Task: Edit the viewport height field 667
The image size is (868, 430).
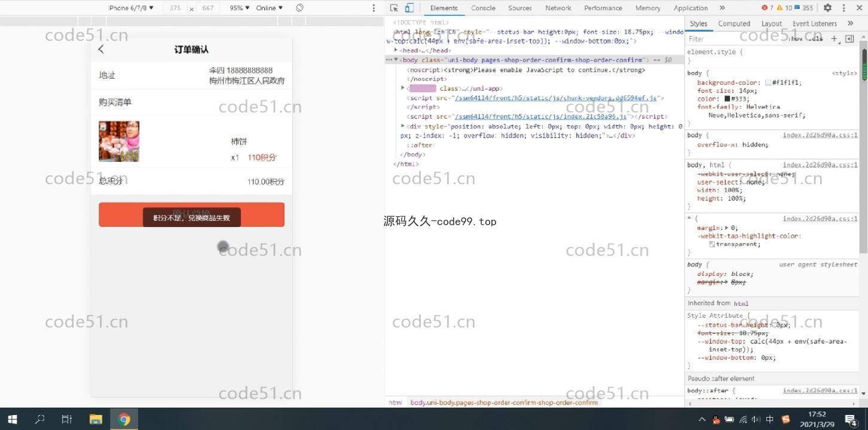Action: (x=207, y=8)
